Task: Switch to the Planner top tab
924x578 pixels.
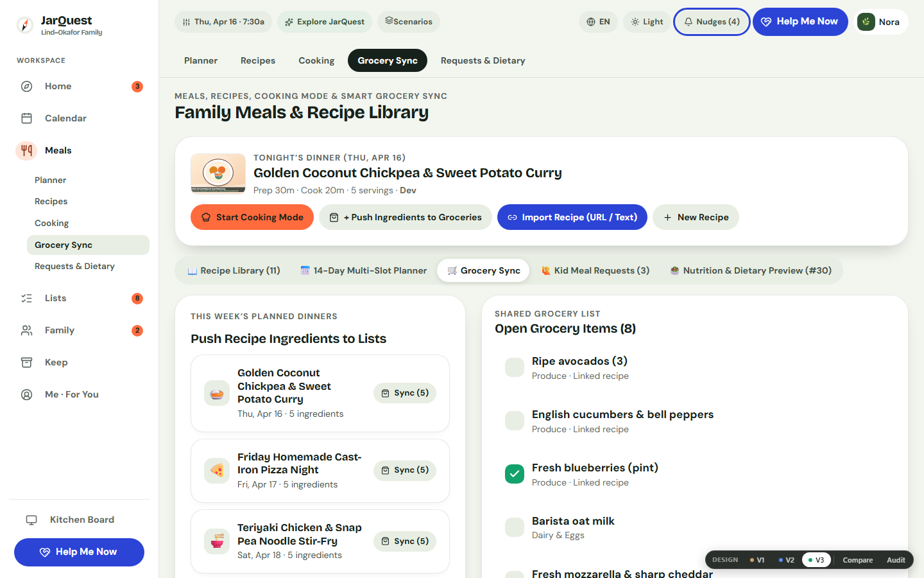Action: [x=201, y=60]
